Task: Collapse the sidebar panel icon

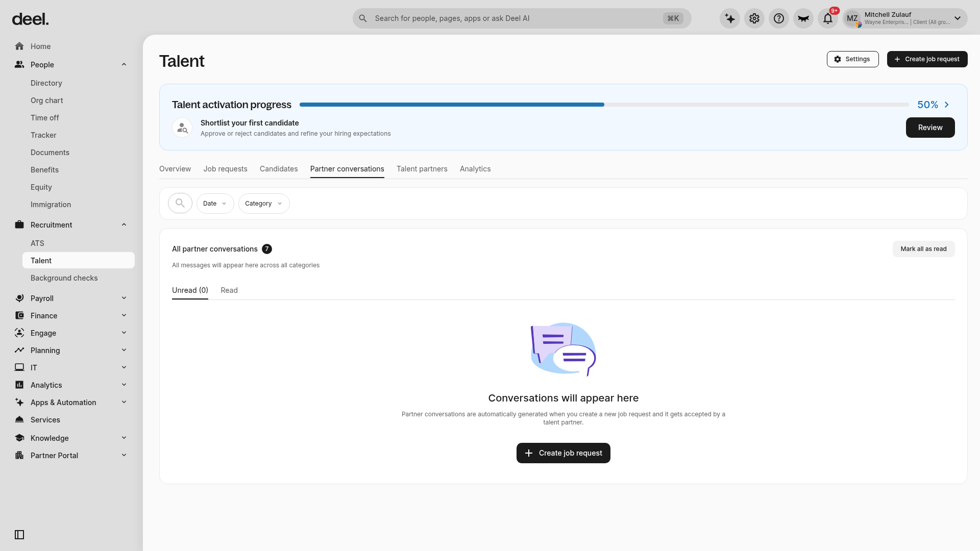Action: point(19,535)
